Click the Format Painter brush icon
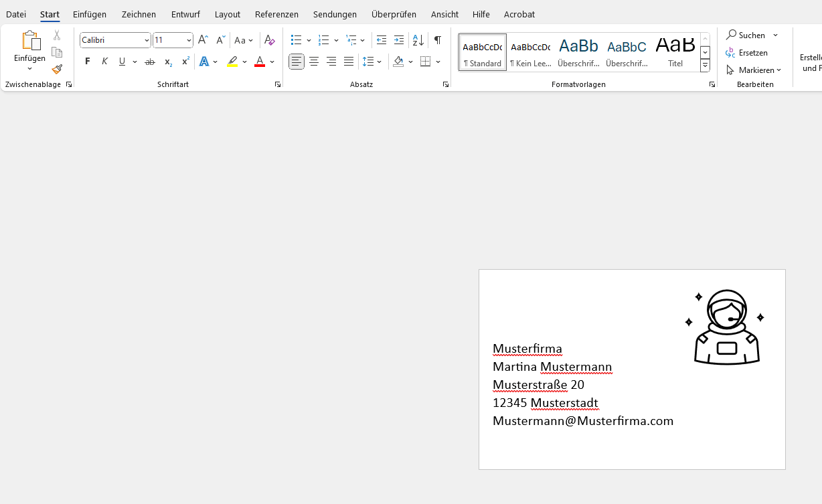822x504 pixels. [x=57, y=69]
